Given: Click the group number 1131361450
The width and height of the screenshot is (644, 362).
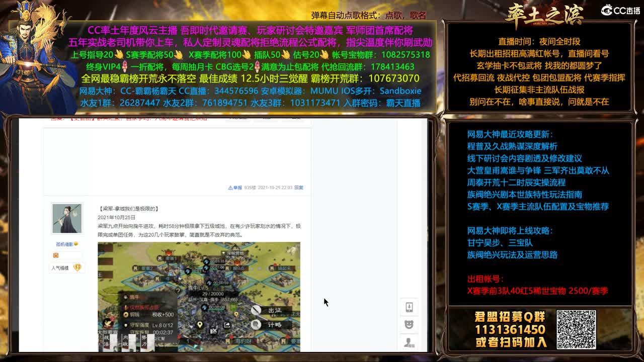Looking at the screenshot, I should [510, 330].
